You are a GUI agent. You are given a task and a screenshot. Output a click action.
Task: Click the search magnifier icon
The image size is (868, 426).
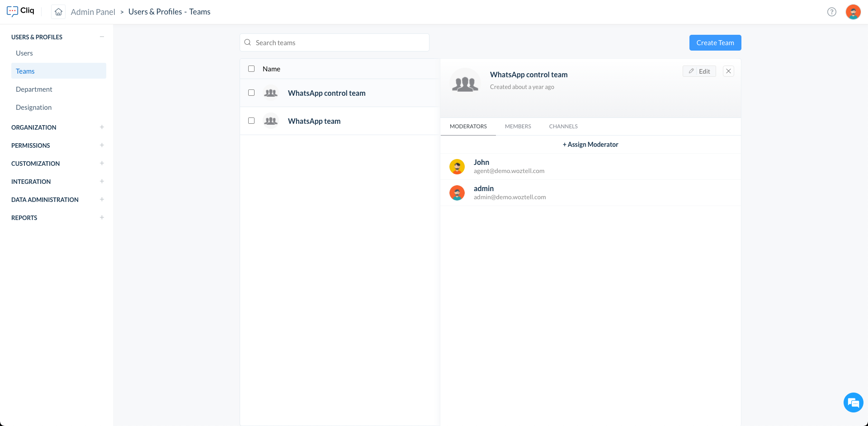coord(248,42)
